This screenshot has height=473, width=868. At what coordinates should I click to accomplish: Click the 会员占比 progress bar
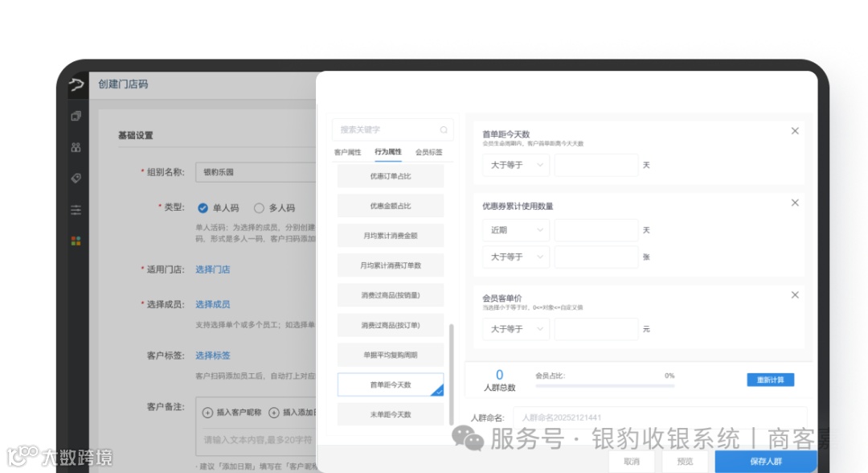[x=604, y=386]
